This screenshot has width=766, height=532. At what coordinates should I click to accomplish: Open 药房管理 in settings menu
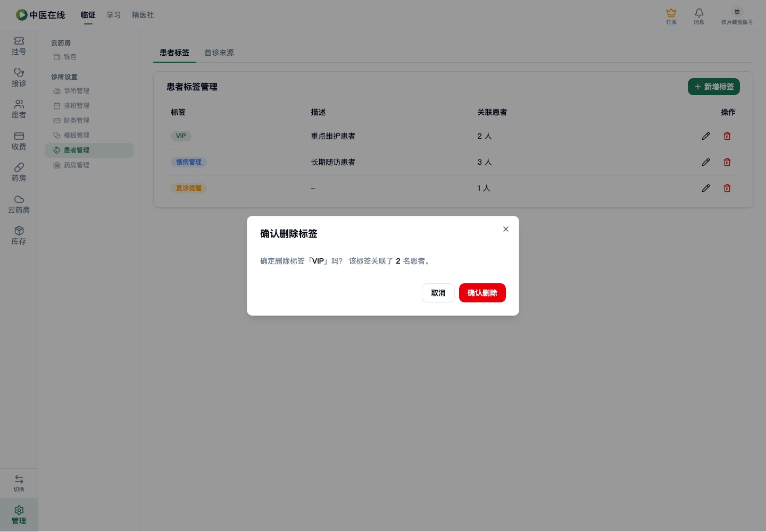(x=89, y=165)
